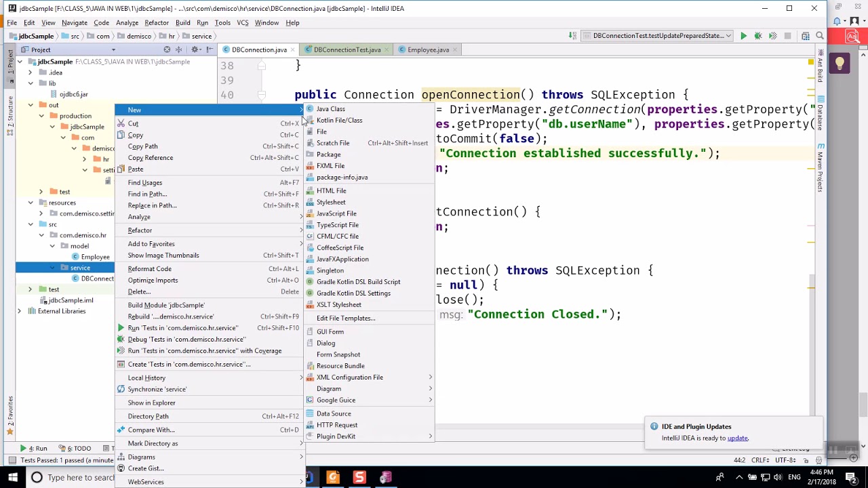Click the update link in IDE notification
This screenshot has height=488, width=868.
pos(737,439)
